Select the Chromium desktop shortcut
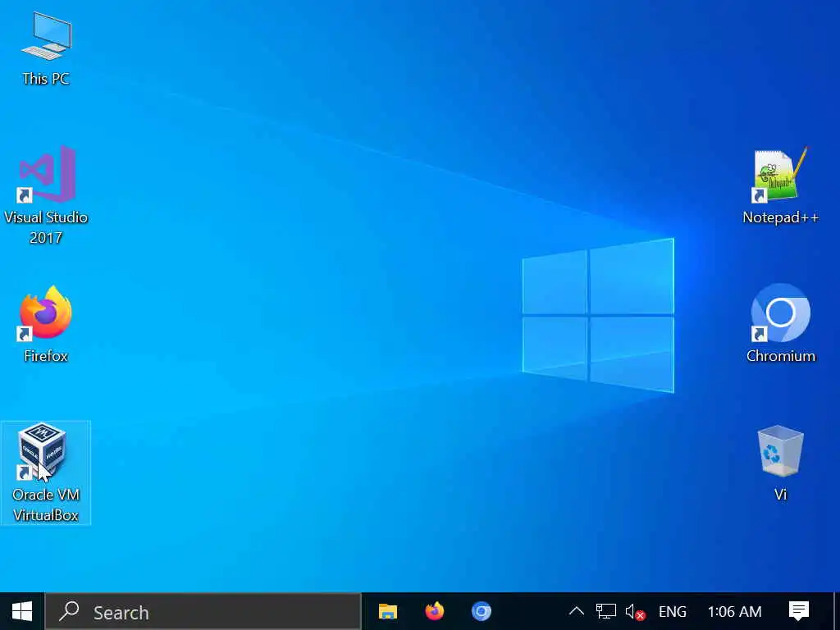This screenshot has width=840, height=630. tap(781, 324)
